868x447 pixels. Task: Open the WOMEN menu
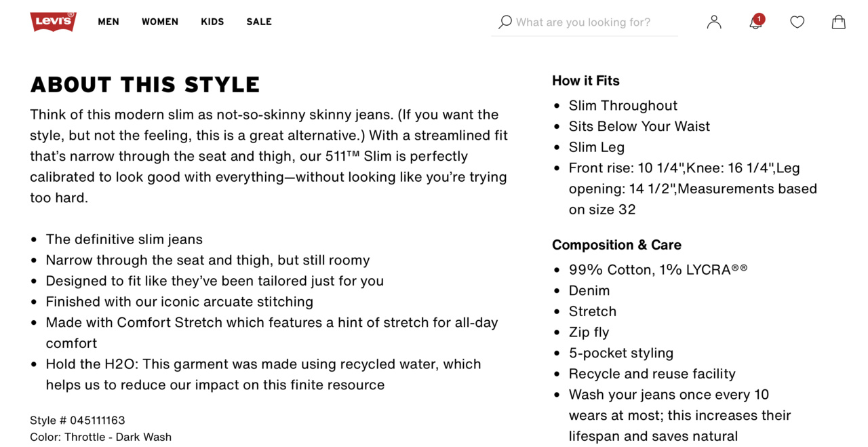click(160, 22)
